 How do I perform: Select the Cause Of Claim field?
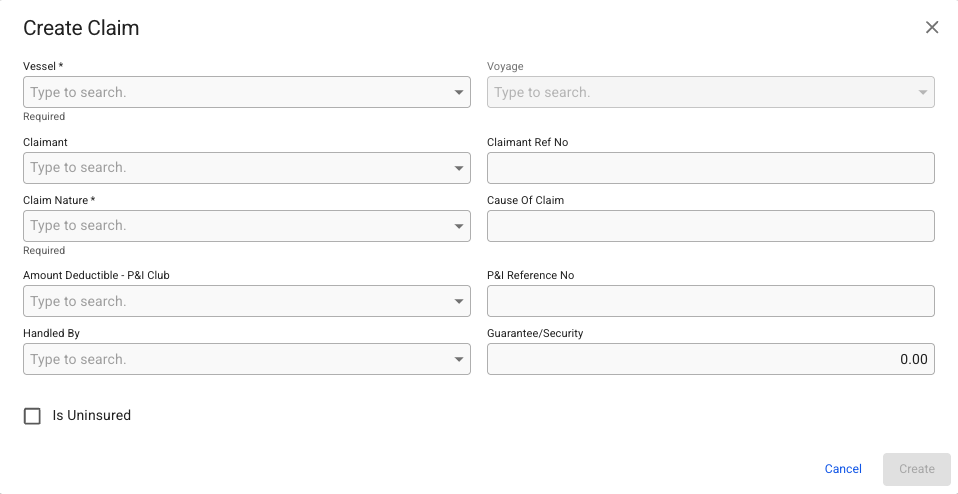710,226
